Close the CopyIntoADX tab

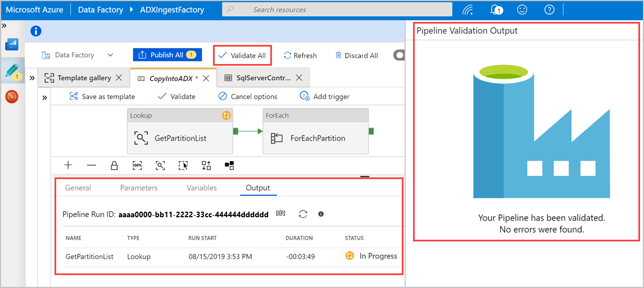coord(207,78)
